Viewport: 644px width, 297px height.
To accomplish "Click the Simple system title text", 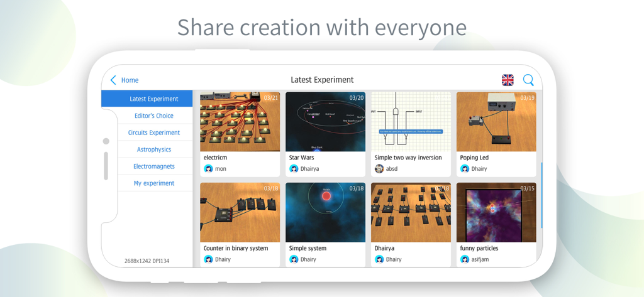I will [x=308, y=248].
